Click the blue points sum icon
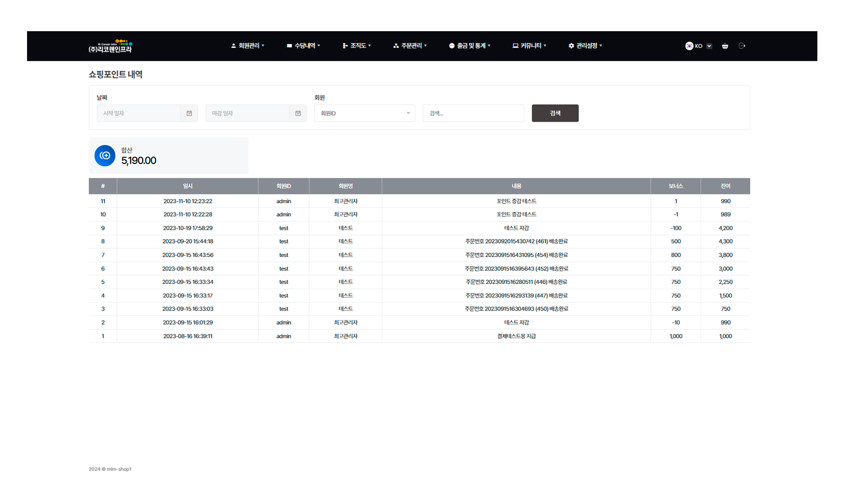Screen dimensions: 843x504 click(105, 156)
